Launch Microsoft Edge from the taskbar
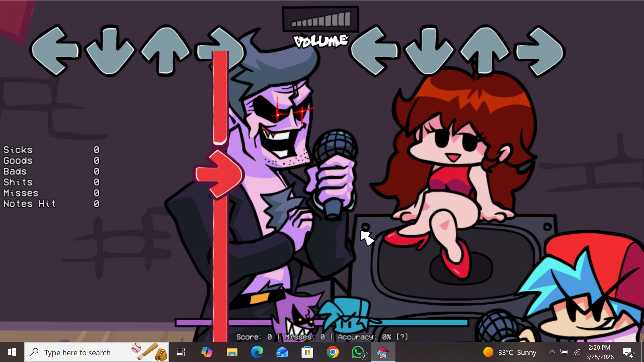644x362 pixels. (x=257, y=352)
